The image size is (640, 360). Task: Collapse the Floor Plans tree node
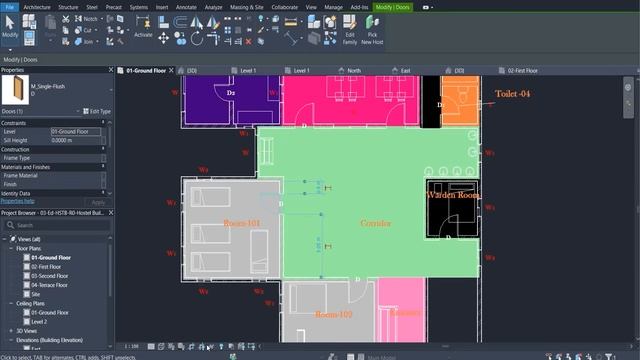pyautogui.click(x=11, y=248)
